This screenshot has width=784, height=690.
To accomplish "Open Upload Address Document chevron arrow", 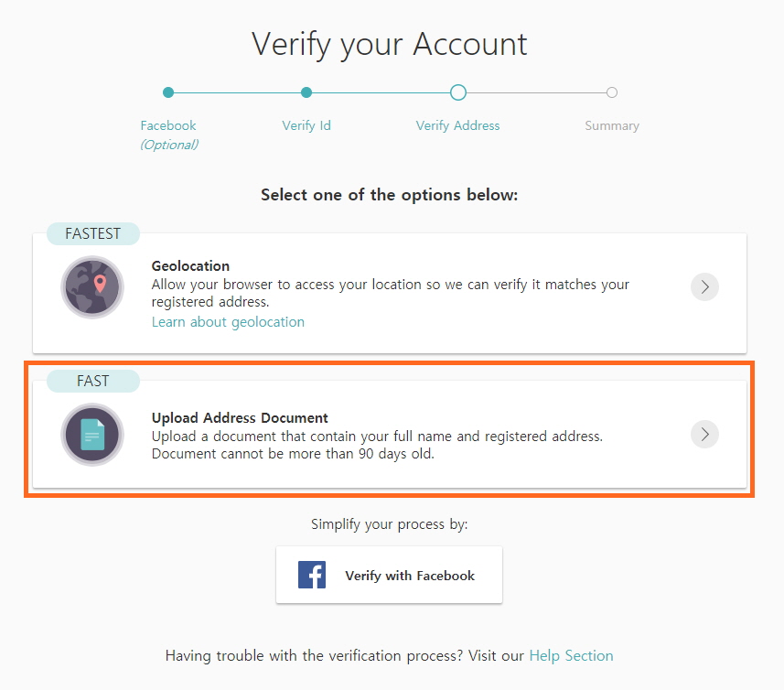I will (704, 434).
